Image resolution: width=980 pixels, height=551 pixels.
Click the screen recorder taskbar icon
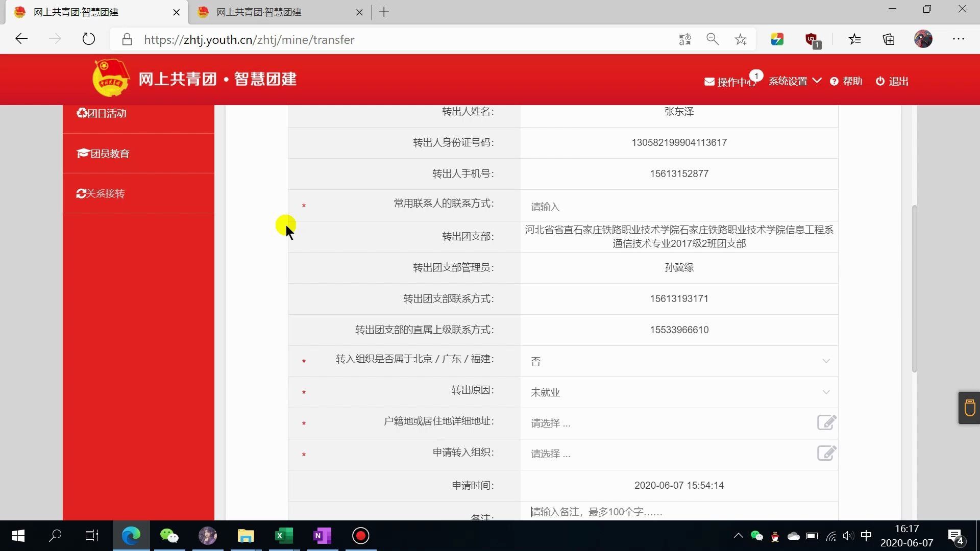pos(361,536)
